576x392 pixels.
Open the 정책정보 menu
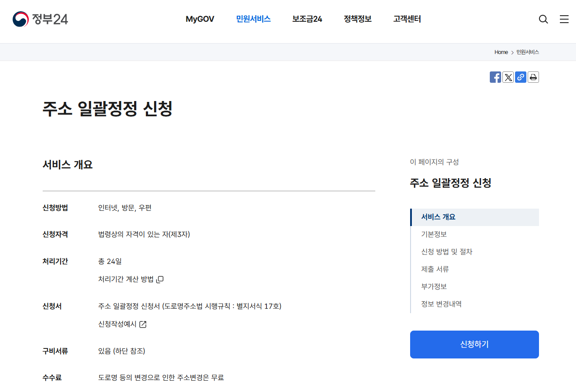357,19
